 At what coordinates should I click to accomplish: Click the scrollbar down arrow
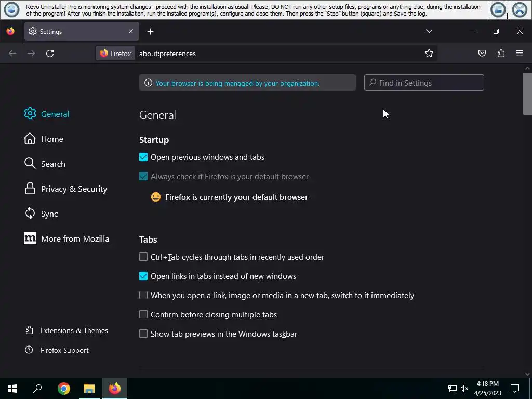coord(527,374)
